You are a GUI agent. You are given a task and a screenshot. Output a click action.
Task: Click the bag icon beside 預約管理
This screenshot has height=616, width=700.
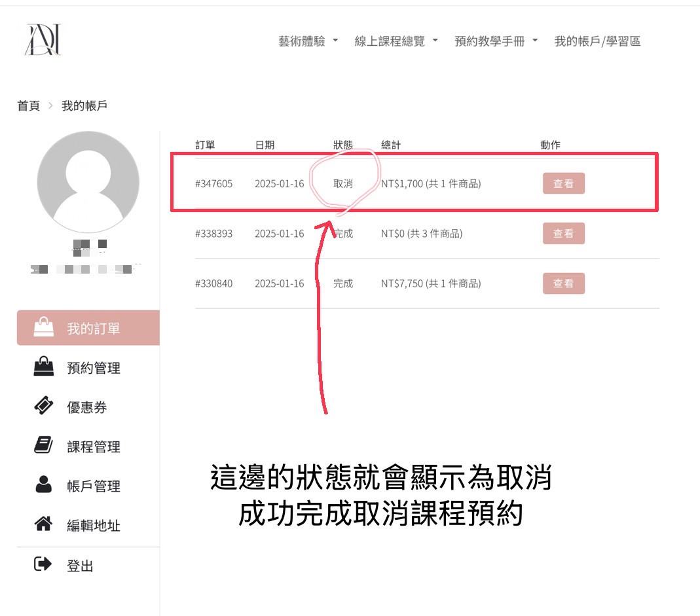coord(43,367)
